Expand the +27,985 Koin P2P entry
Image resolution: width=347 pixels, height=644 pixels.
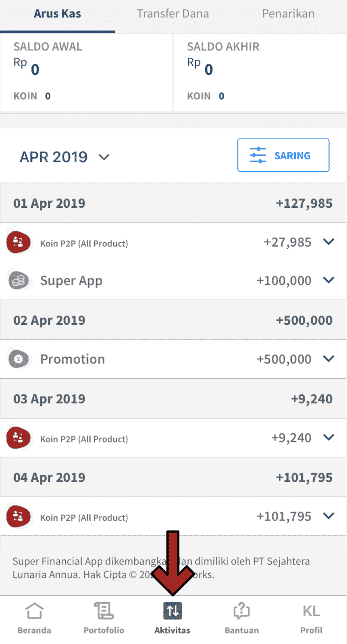click(x=329, y=242)
